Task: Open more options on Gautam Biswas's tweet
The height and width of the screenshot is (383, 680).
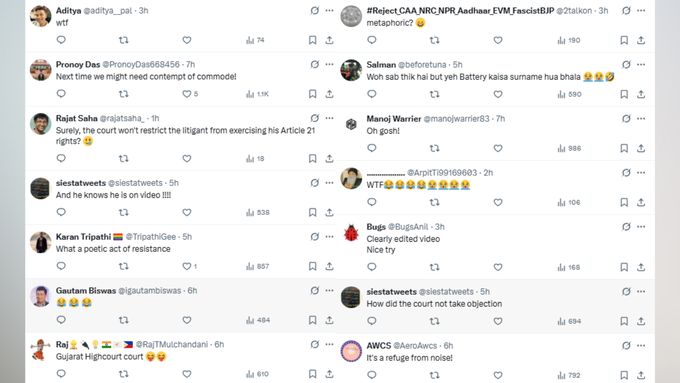Action: (329, 290)
